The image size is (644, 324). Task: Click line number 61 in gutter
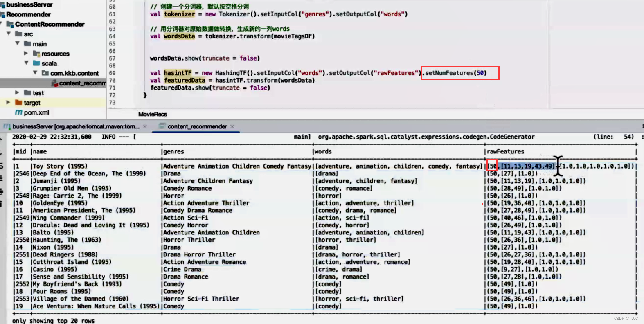pos(112,14)
